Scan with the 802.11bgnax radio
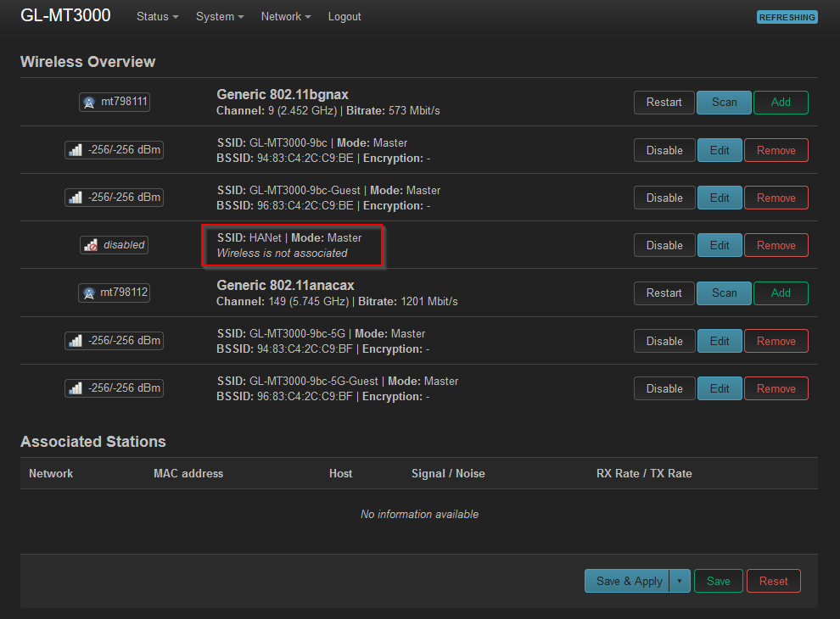Image resolution: width=840 pixels, height=619 pixels. tap(724, 103)
